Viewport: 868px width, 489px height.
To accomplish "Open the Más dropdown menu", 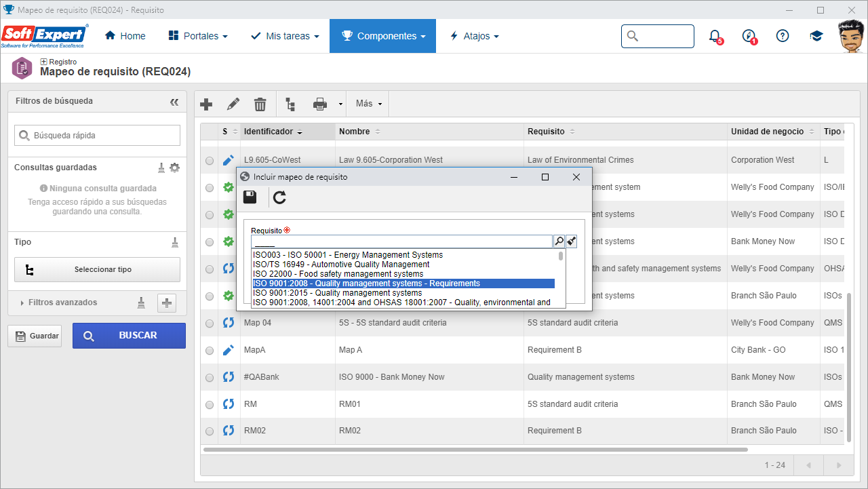I will pyautogui.click(x=369, y=104).
